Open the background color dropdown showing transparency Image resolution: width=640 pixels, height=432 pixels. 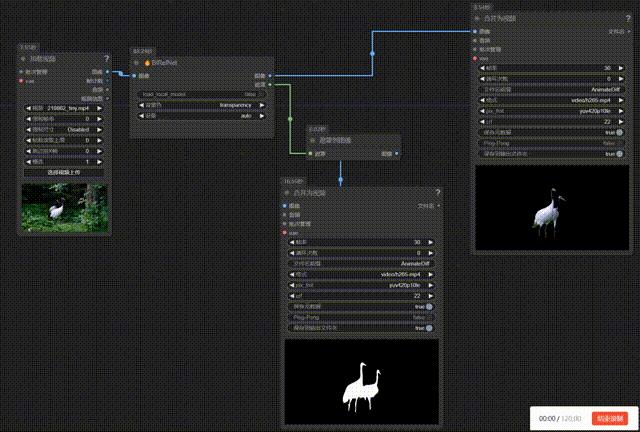[x=202, y=105]
